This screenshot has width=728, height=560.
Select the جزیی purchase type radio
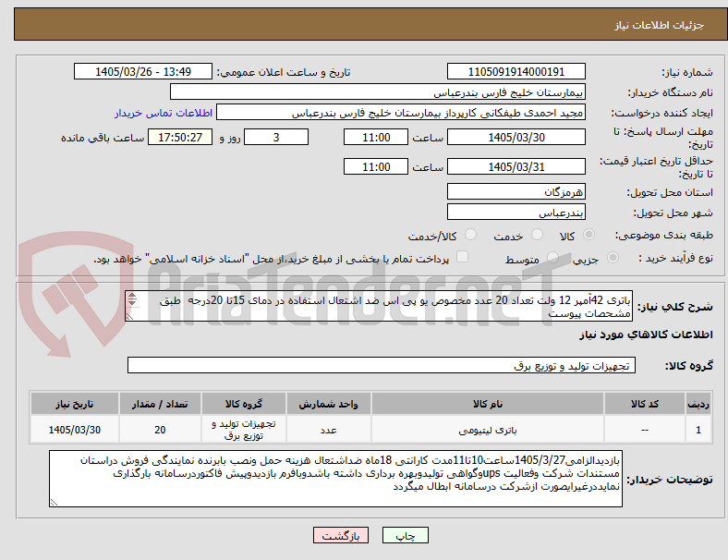(x=613, y=258)
